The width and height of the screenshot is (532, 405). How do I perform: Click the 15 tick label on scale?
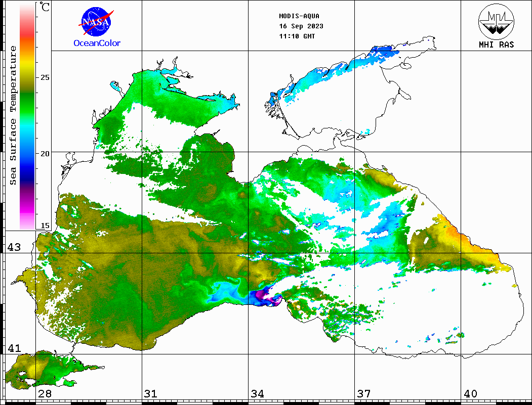click(x=45, y=226)
